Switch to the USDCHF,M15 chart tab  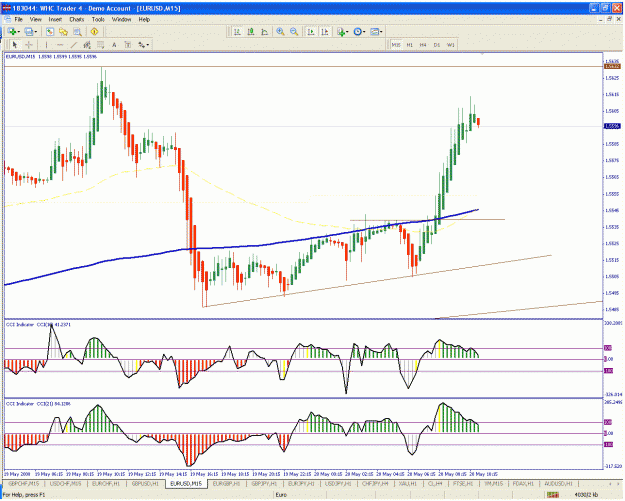point(65,483)
